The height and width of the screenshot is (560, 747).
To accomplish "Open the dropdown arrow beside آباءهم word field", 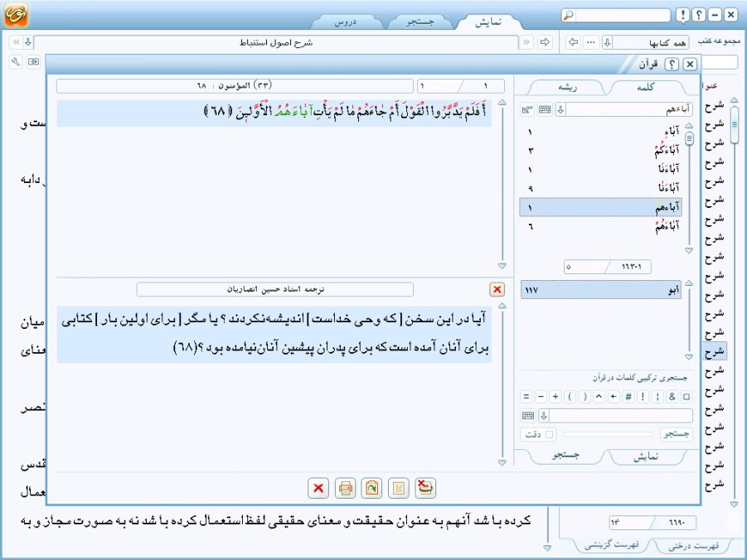I will [560, 109].
